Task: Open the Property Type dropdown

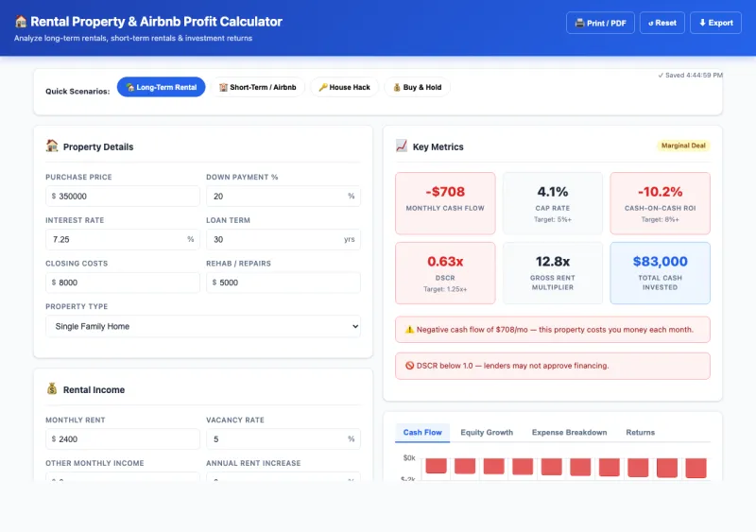Action: coord(203,327)
